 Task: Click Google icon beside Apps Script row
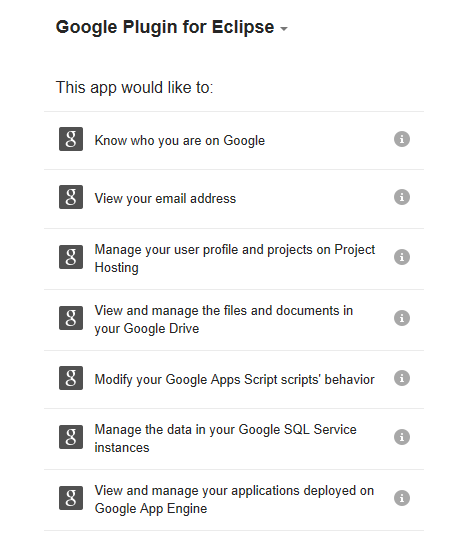click(x=71, y=378)
